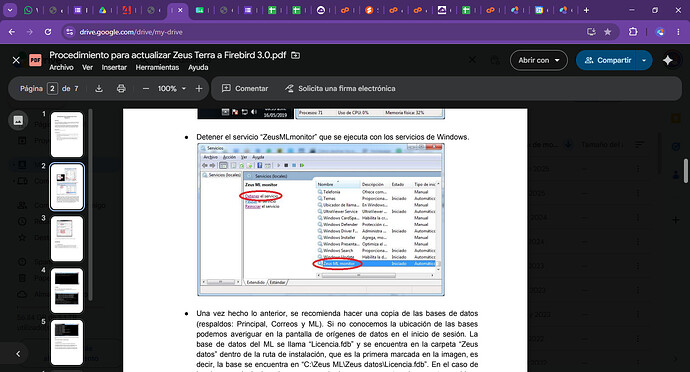Viewport: 690px width, 372px height.
Task: Expand the Abrir con dropdown
Action: pyautogui.click(x=539, y=60)
